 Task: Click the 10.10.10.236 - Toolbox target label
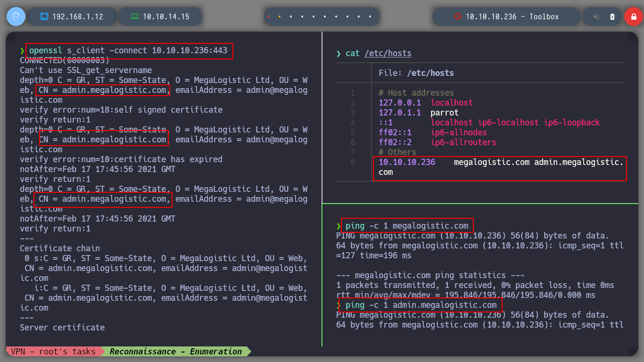[x=512, y=16]
